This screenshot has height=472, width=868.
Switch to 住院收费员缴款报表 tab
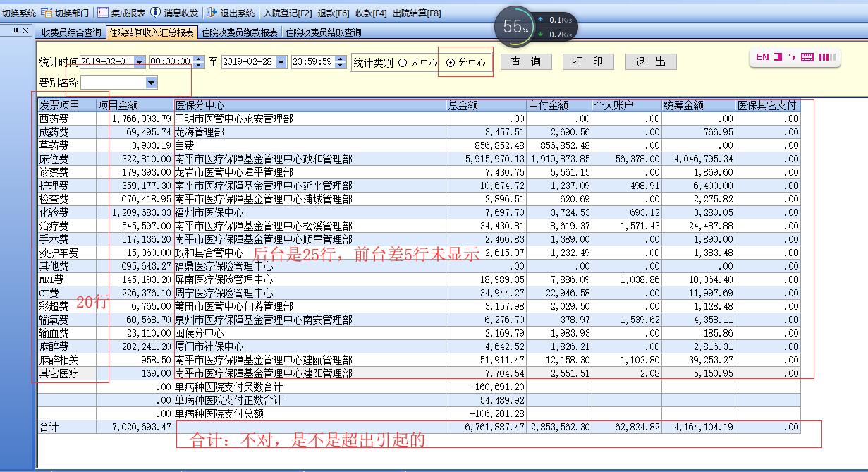coord(240,32)
